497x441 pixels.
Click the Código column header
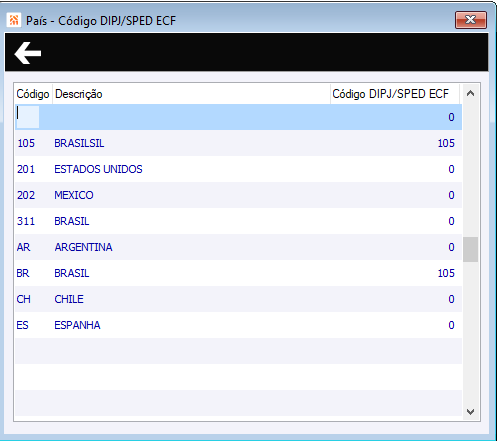[x=33, y=94]
